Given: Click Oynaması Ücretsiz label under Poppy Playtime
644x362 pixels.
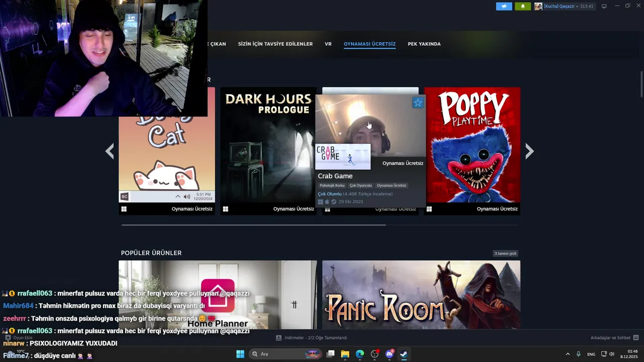Looking at the screenshot, I should tap(497, 209).
